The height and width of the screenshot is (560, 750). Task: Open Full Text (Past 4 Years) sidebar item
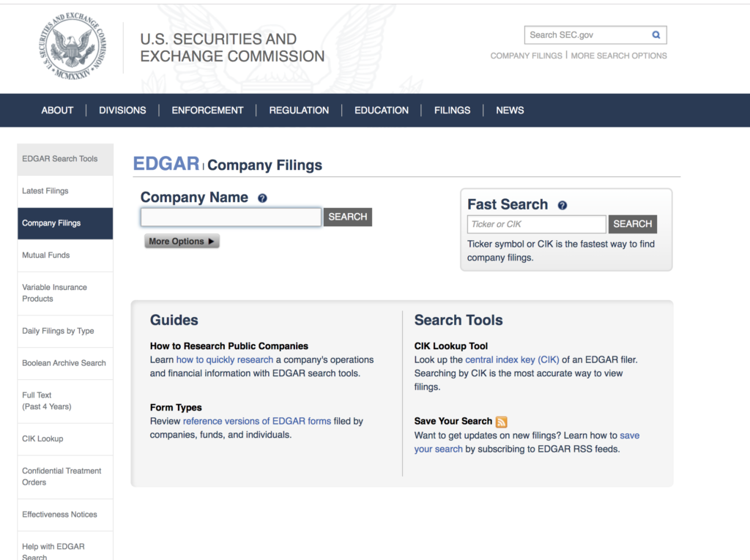click(65, 401)
